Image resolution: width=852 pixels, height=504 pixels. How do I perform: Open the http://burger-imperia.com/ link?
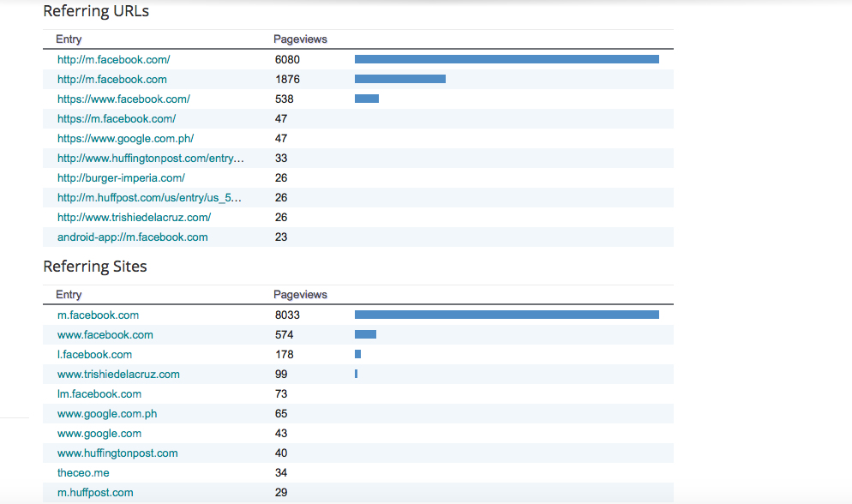[121, 177]
